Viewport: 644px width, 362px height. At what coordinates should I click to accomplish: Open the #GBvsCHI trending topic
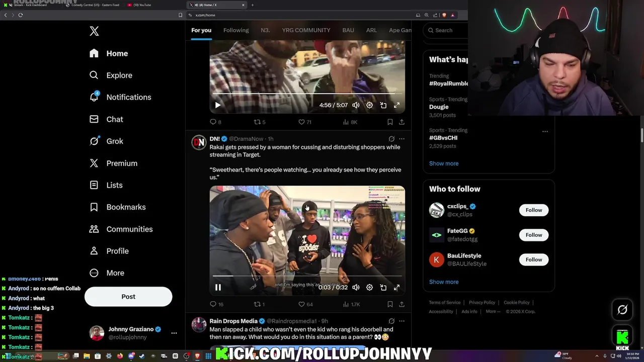tap(443, 138)
